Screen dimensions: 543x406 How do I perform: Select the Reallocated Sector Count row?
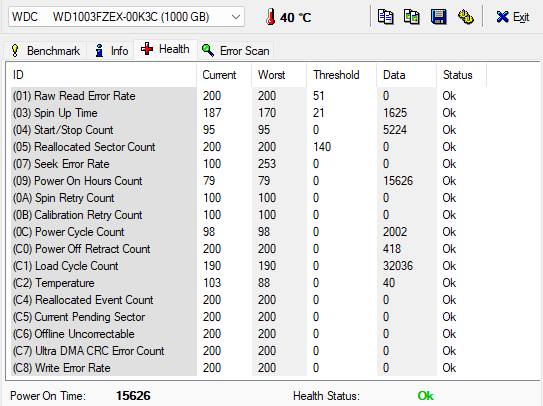pyautogui.click(x=249, y=147)
